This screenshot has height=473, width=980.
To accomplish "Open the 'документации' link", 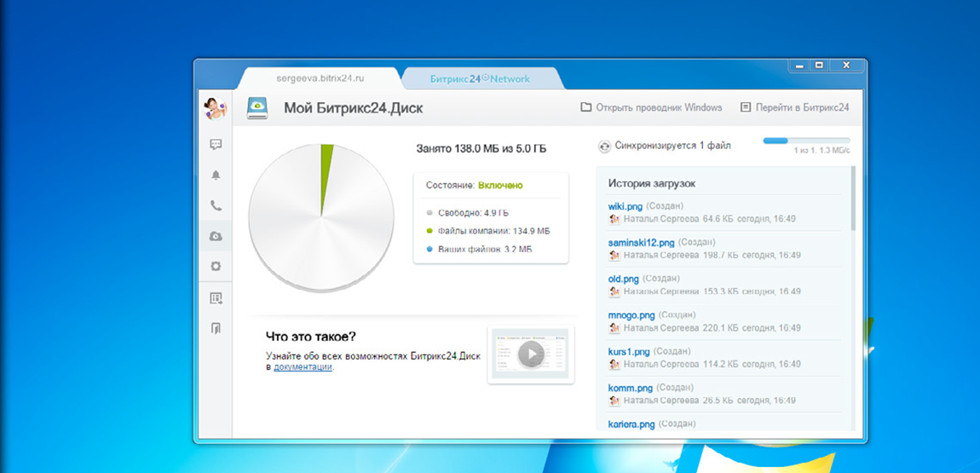I will pos(303,366).
